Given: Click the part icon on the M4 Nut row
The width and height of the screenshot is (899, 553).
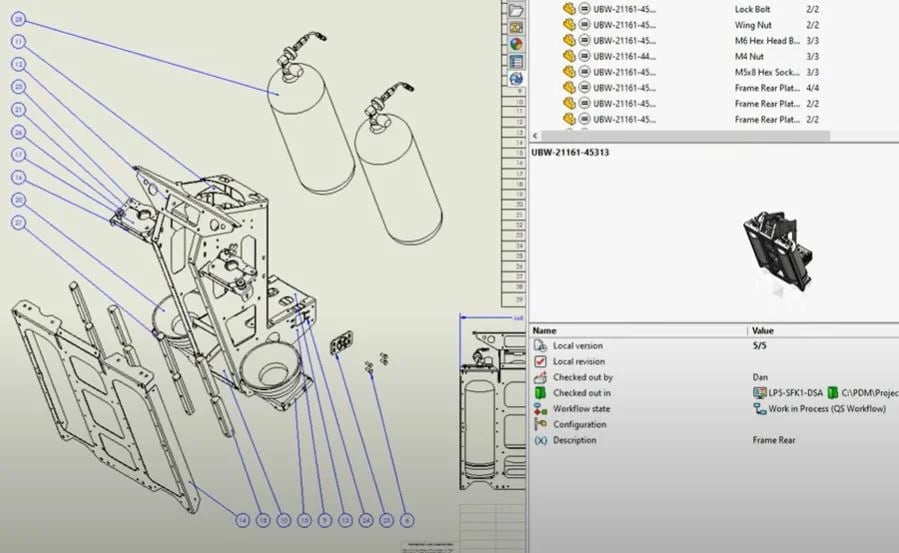Looking at the screenshot, I should [x=569, y=56].
